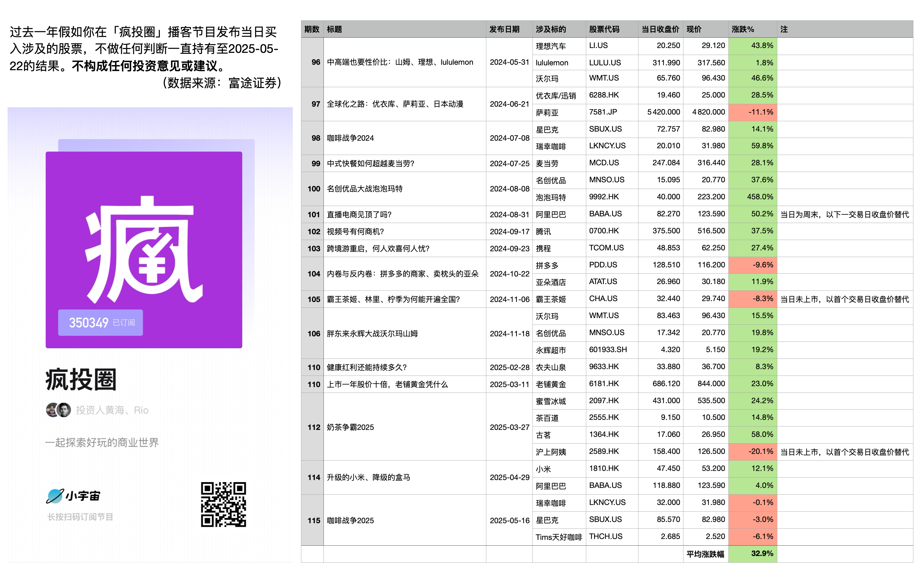Click 投资人黄海、Rio host names
The image size is (924, 573).
(x=112, y=410)
